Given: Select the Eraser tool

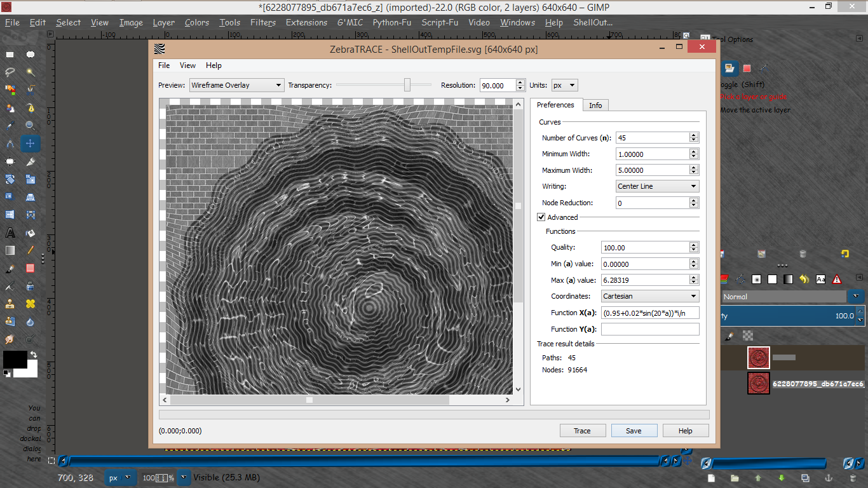Looking at the screenshot, I should coord(30,268).
